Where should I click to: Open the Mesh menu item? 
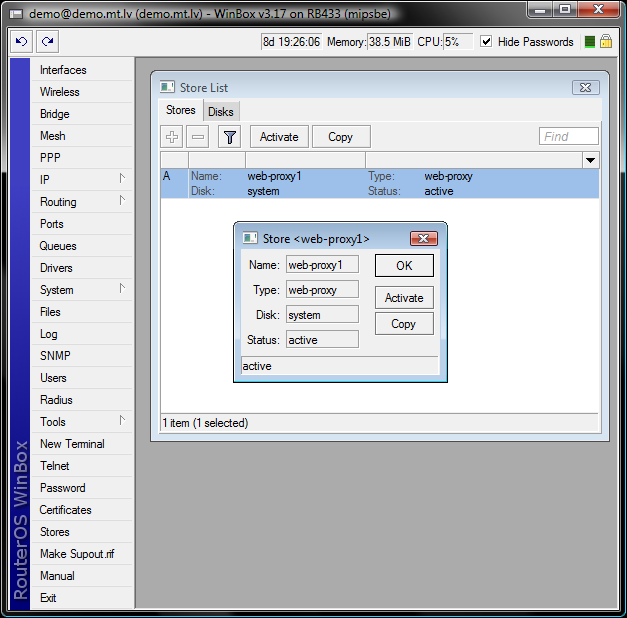click(82, 136)
